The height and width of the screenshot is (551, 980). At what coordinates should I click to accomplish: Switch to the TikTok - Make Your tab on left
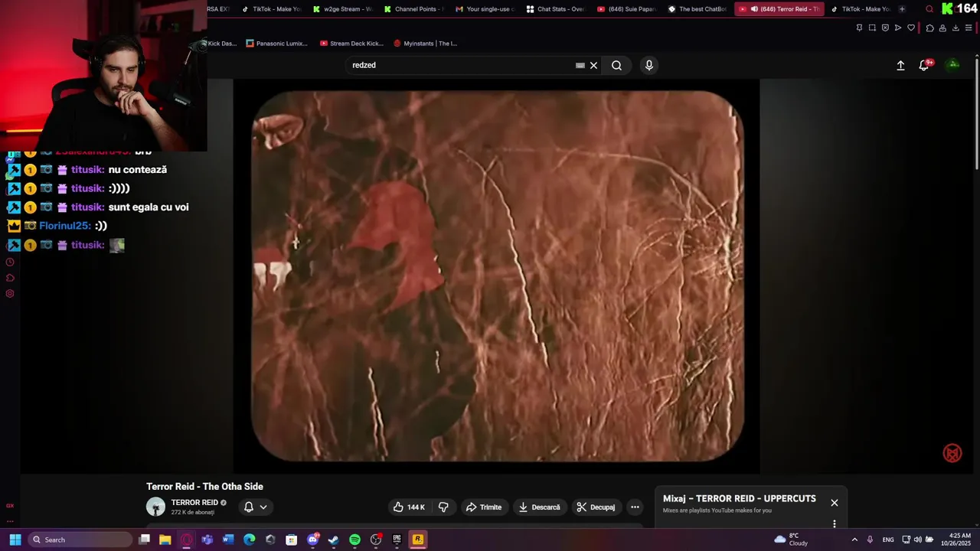[x=271, y=9]
